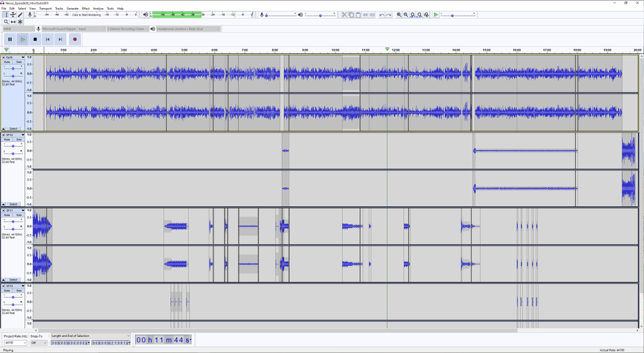Select the Selection (I-beam) tool
Viewport: 644px width, 353px height.
pos(6,15)
